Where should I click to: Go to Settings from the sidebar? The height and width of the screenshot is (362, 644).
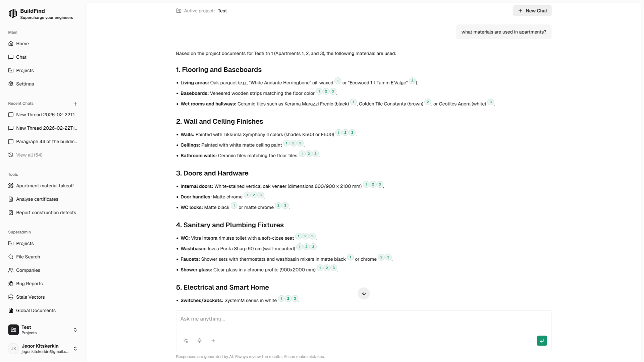coord(25,84)
